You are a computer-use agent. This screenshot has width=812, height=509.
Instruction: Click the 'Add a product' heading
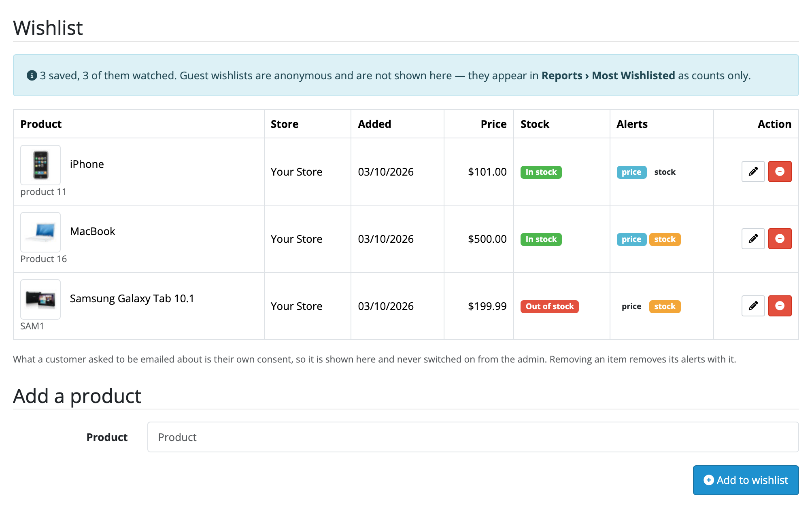77,396
